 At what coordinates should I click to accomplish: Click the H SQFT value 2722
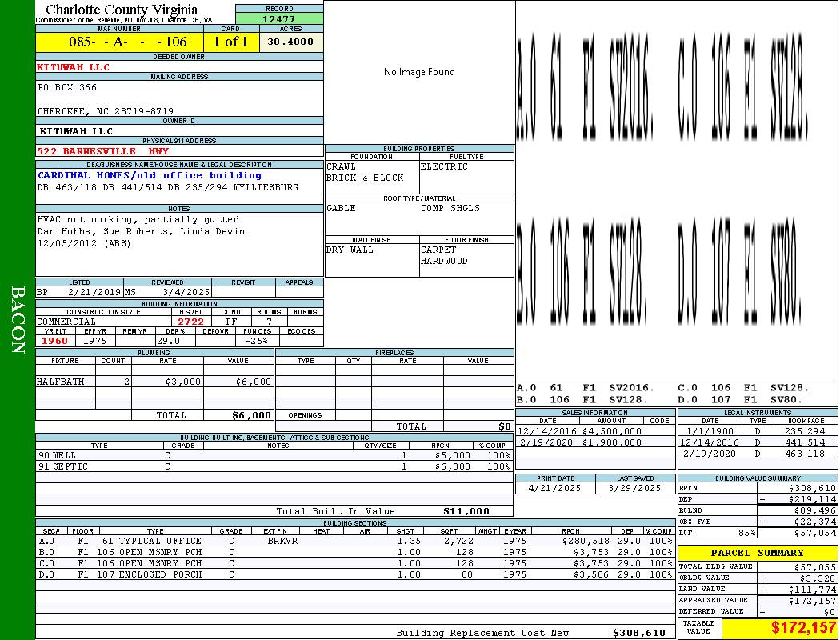pos(190,322)
